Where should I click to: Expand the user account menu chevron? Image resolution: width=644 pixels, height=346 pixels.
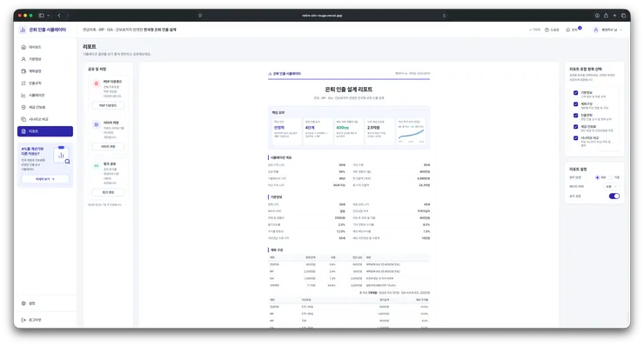point(621,30)
